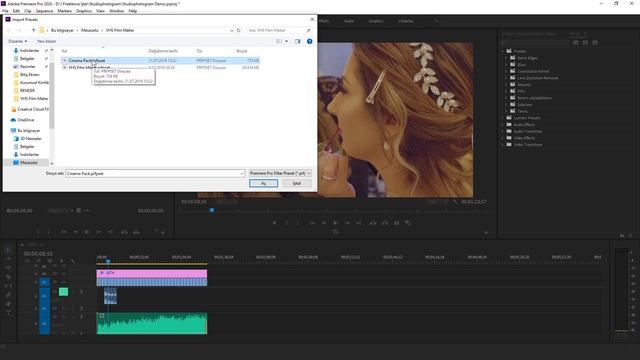Toggle the preview pane in file dialog

(x=297, y=41)
